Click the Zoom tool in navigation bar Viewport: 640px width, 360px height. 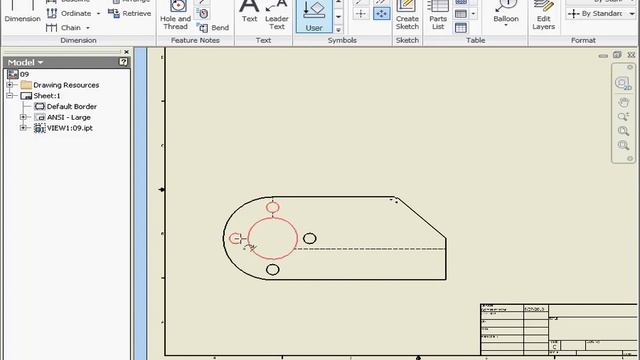(623, 117)
